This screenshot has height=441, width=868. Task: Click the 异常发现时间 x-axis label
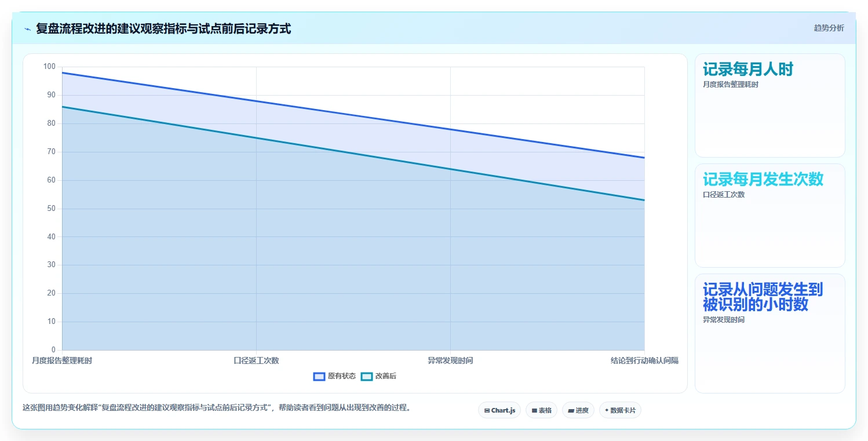(450, 360)
